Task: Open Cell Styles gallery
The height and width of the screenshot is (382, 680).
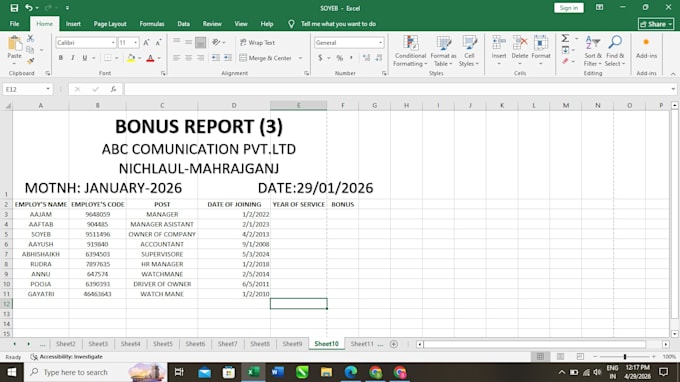Action: point(469,51)
